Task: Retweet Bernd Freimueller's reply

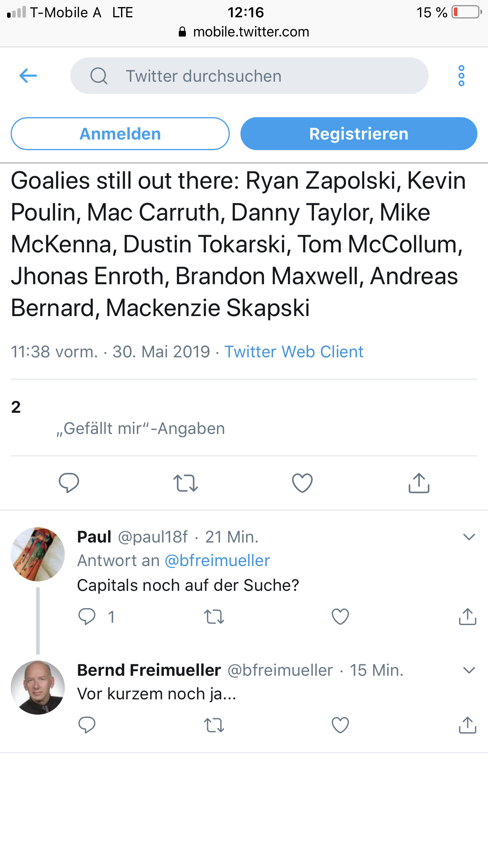Action: coord(214,725)
